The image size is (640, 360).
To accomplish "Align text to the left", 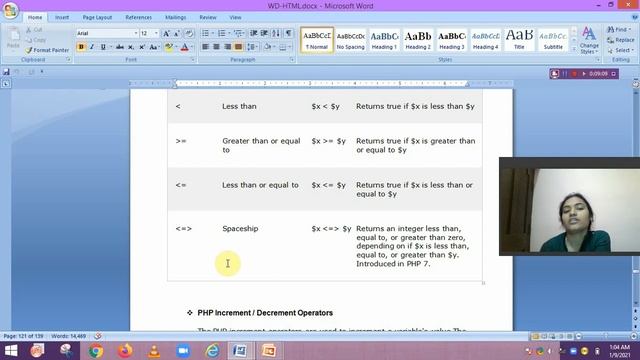I will [x=205, y=47].
